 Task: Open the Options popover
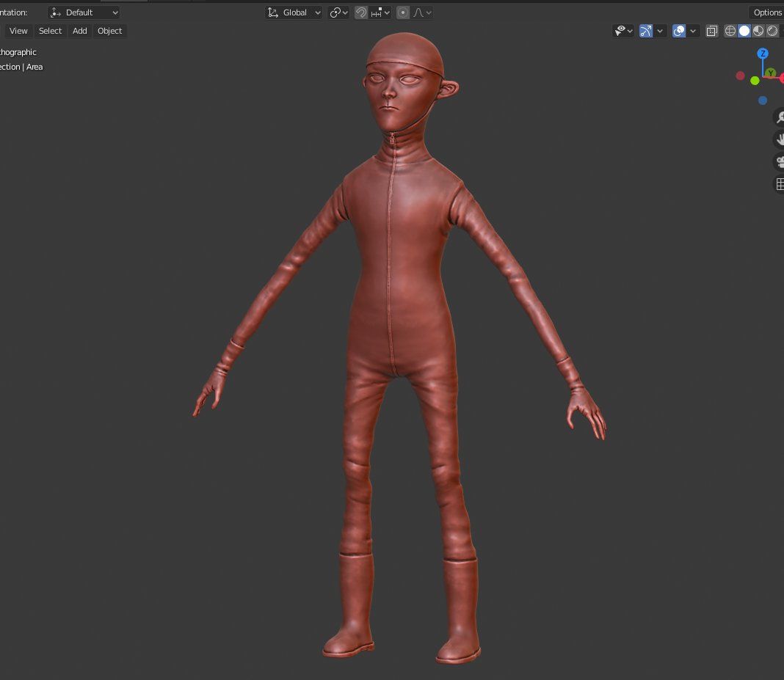coord(767,12)
